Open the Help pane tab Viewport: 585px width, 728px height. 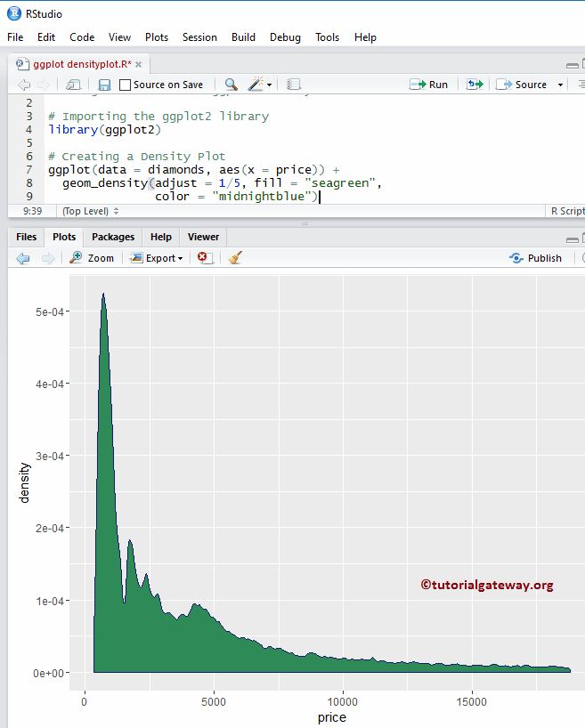(161, 237)
